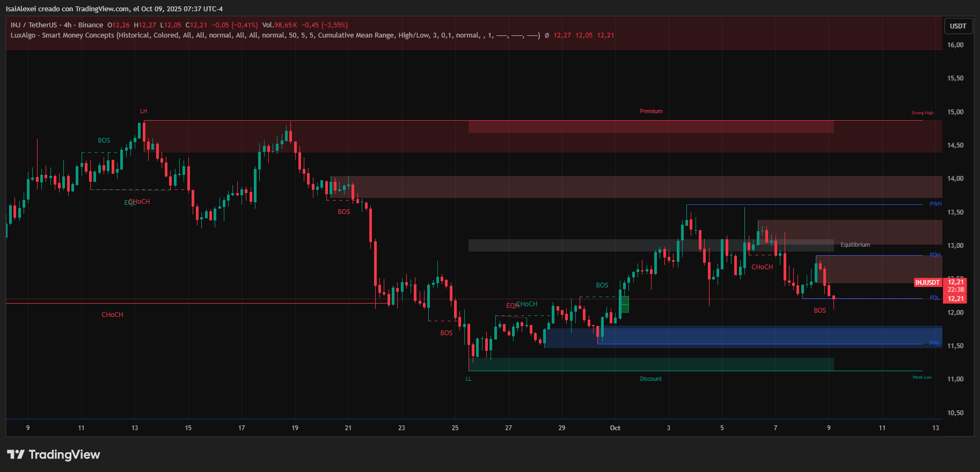Screen dimensions: 980x472
Task: Select the LL swing low label
Action: tap(468, 379)
